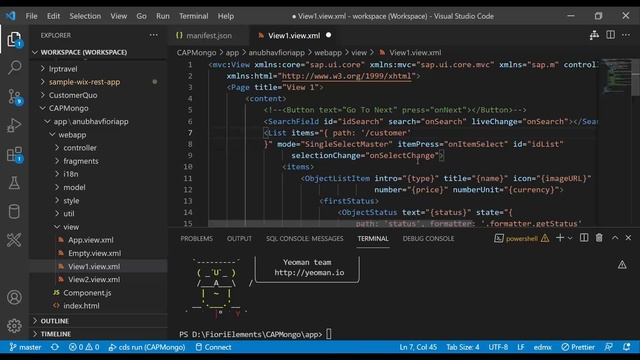Screen dimensions: 640x360
Task: Click the errors and warnings counter
Action: (x=84, y=347)
